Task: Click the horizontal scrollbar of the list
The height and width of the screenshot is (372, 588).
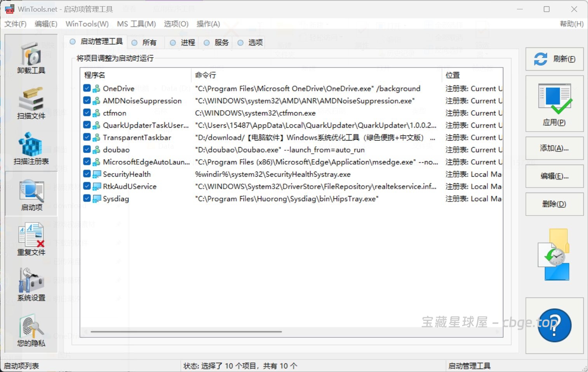Action: (186, 332)
